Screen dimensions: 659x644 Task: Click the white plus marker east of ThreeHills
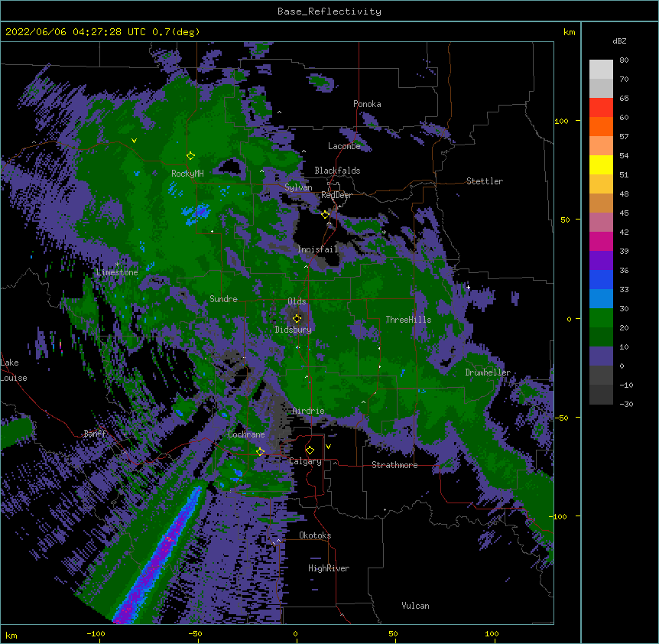click(x=468, y=287)
